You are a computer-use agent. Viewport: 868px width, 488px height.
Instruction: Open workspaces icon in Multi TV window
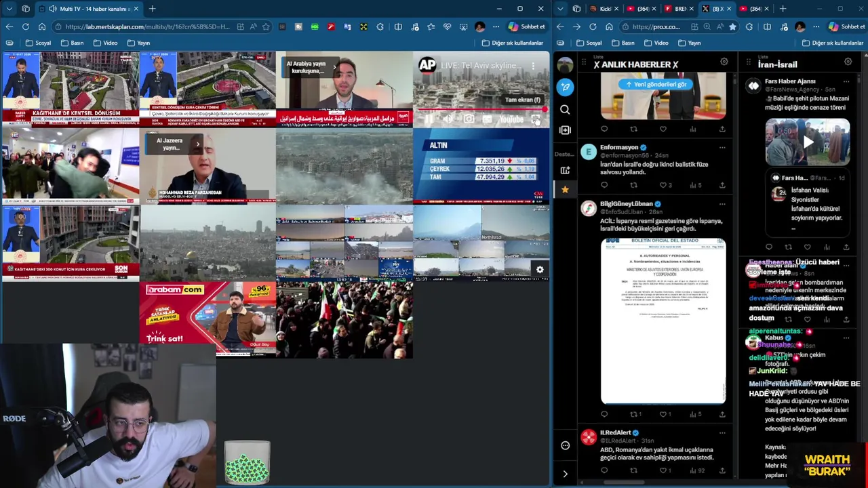[25, 9]
